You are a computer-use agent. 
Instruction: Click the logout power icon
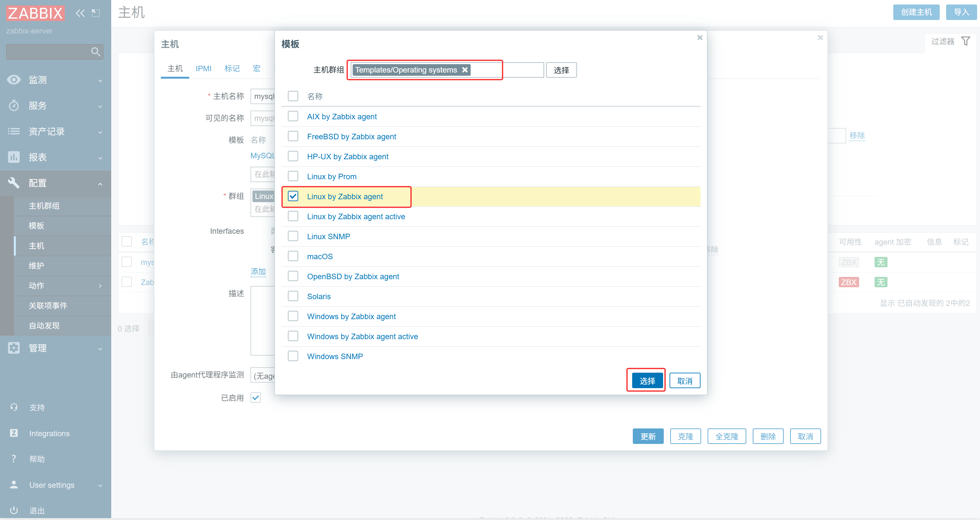[14, 510]
